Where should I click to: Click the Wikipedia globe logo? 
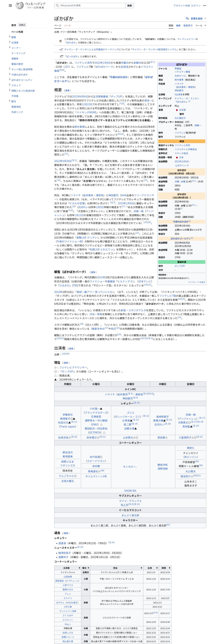pos(20,6)
